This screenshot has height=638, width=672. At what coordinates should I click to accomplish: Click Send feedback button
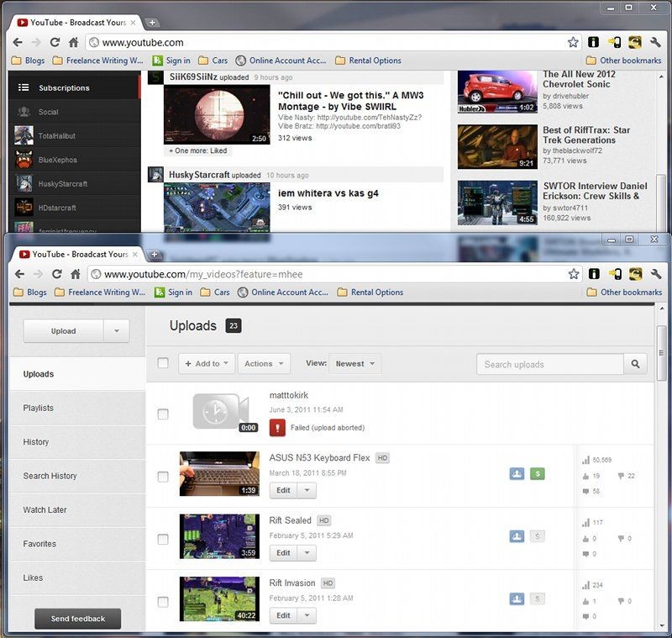(77, 619)
